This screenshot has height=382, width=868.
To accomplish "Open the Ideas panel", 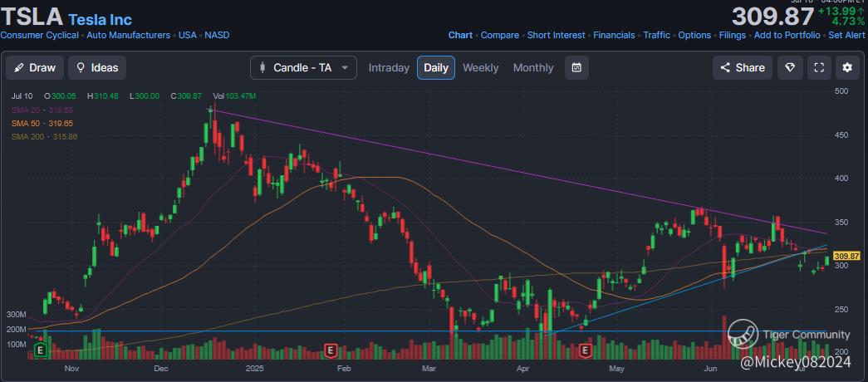I will tap(97, 67).
